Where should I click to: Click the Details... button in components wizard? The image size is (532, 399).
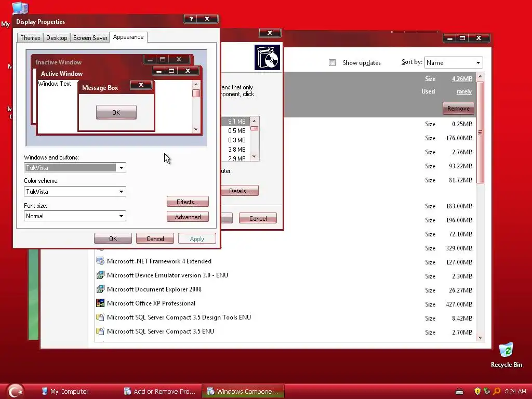(x=240, y=191)
